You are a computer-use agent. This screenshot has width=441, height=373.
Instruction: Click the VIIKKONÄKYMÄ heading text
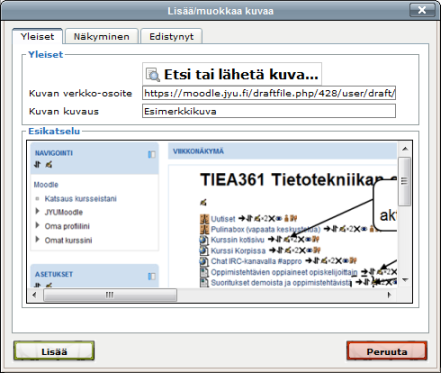[198, 151]
